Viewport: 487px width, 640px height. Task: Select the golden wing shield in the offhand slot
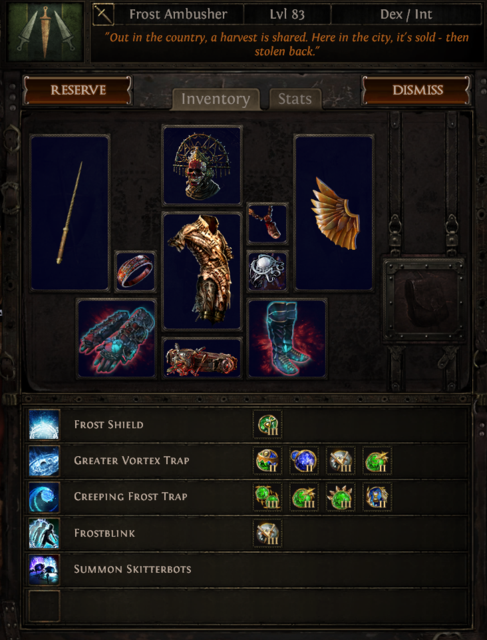tap(334, 213)
